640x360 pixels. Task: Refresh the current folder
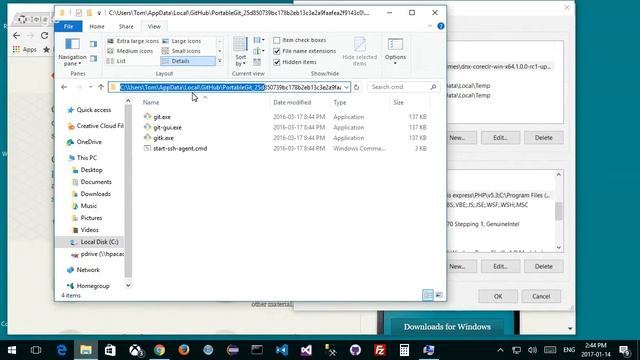coord(356,87)
